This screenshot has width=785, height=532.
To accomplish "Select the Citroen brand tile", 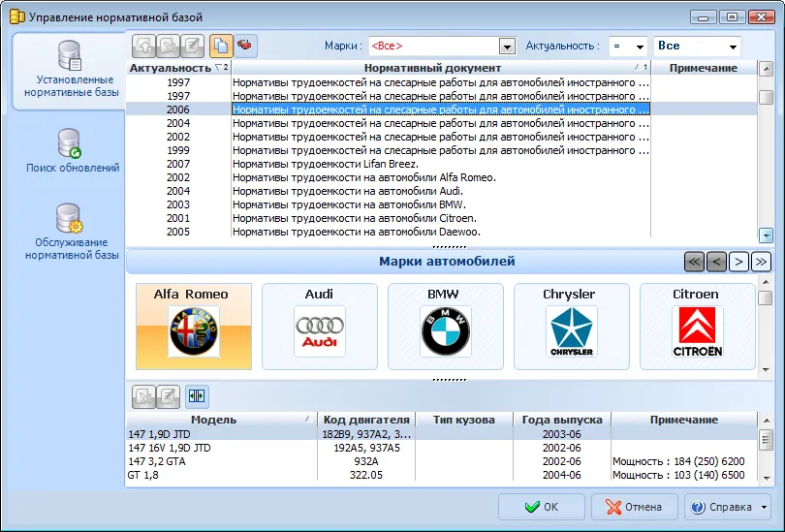I will pos(698,327).
